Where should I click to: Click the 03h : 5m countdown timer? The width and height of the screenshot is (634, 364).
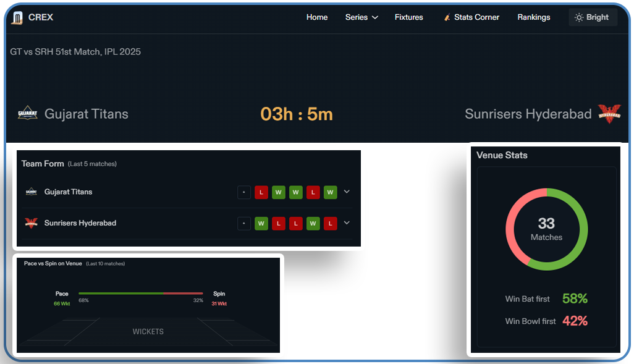coord(297,114)
